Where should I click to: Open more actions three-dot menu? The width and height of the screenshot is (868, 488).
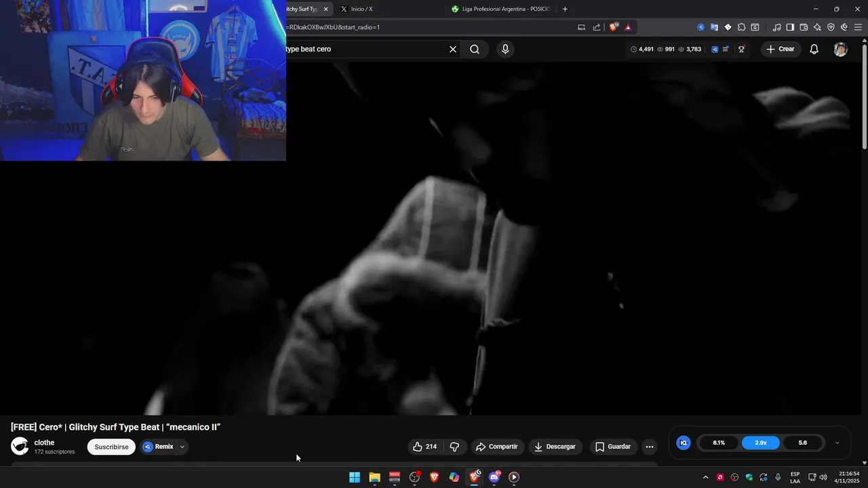pos(650,447)
